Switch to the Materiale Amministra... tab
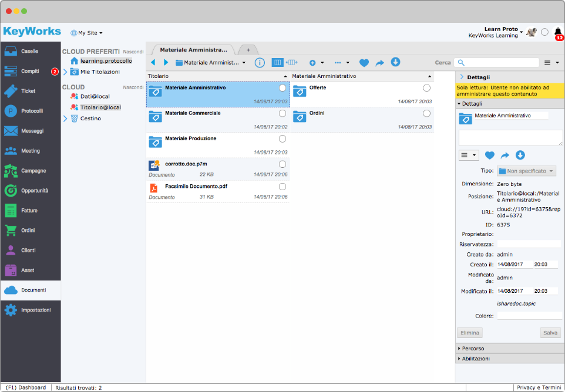The height and width of the screenshot is (392, 565). (x=193, y=50)
